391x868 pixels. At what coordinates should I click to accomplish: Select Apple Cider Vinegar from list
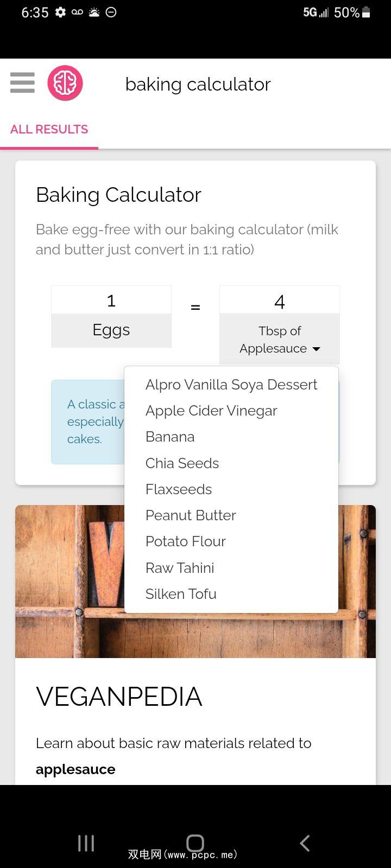(211, 411)
